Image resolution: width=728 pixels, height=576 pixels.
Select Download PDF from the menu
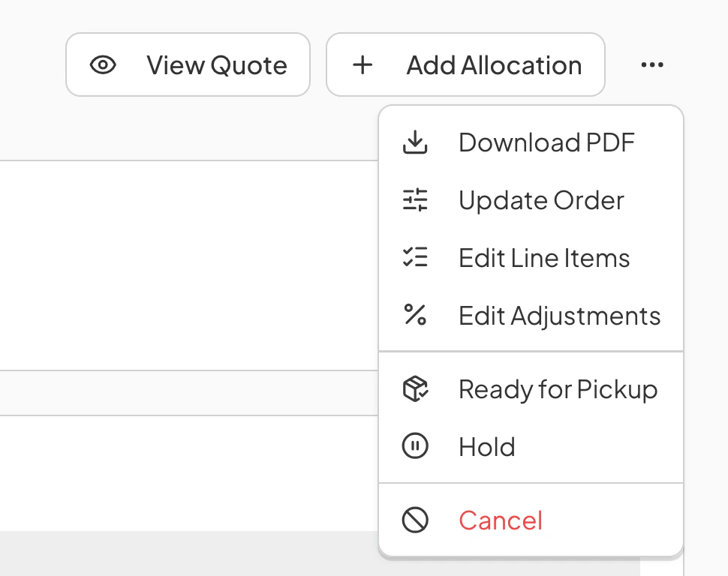click(531, 142)
